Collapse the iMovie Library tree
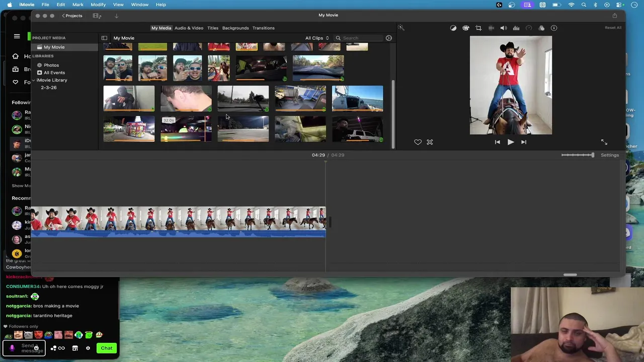The image size is (644, 362). [33, 80]
